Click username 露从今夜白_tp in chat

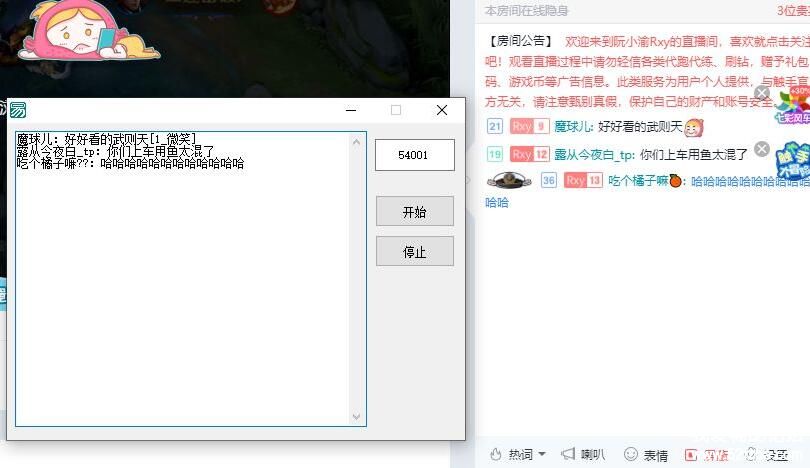pyautogui.click(x=594, y=154)
